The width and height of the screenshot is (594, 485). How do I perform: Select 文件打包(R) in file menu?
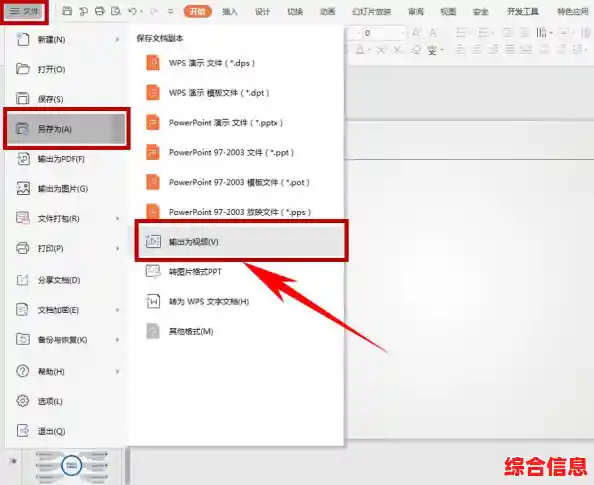point(67,219)
